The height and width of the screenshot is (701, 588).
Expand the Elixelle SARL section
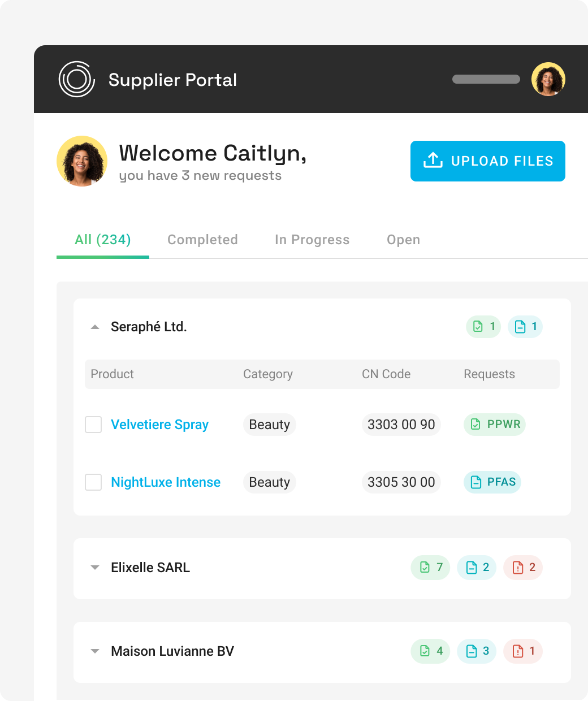[x=95, y=568]
